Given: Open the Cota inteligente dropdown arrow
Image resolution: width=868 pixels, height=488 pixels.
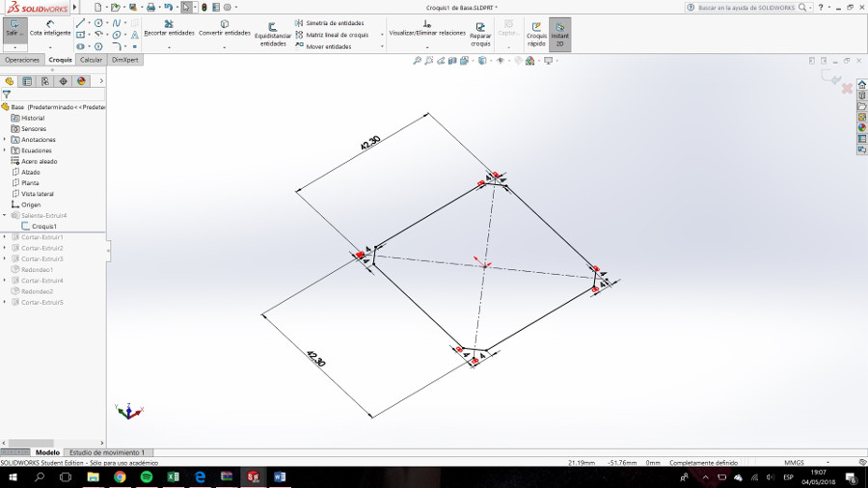Looking at the screenshot, I should coord(50,47).
